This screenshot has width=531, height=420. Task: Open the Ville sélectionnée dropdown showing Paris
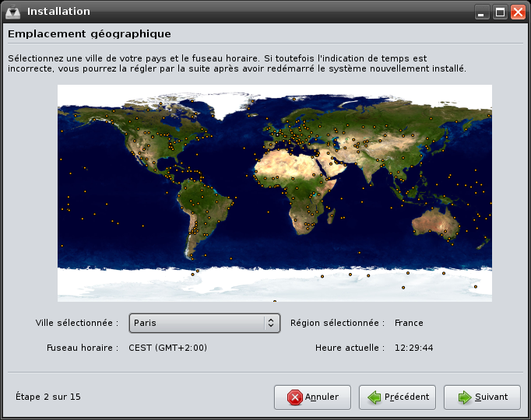(x=205, y=323)
